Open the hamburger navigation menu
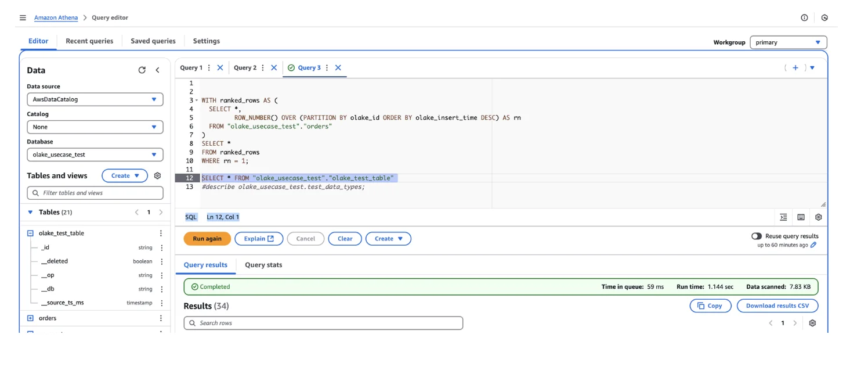 tap(23, 18)
